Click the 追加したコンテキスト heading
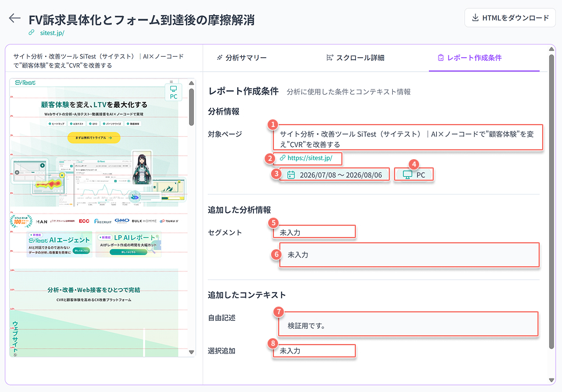This screenshot has height=392, width=562. click(x=246, y=295)
